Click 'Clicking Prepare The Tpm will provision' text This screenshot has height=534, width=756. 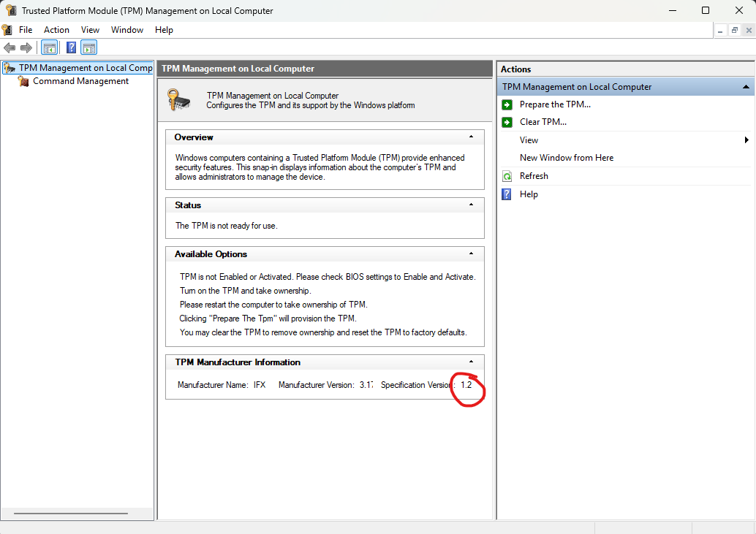point(268,319)
